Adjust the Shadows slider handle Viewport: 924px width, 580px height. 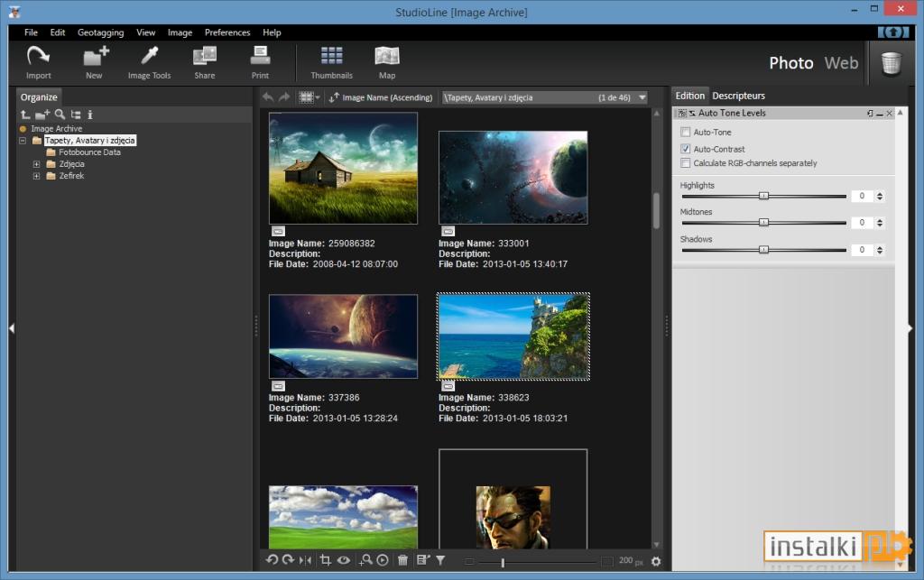pyautogui.click(x=763, y=250)
